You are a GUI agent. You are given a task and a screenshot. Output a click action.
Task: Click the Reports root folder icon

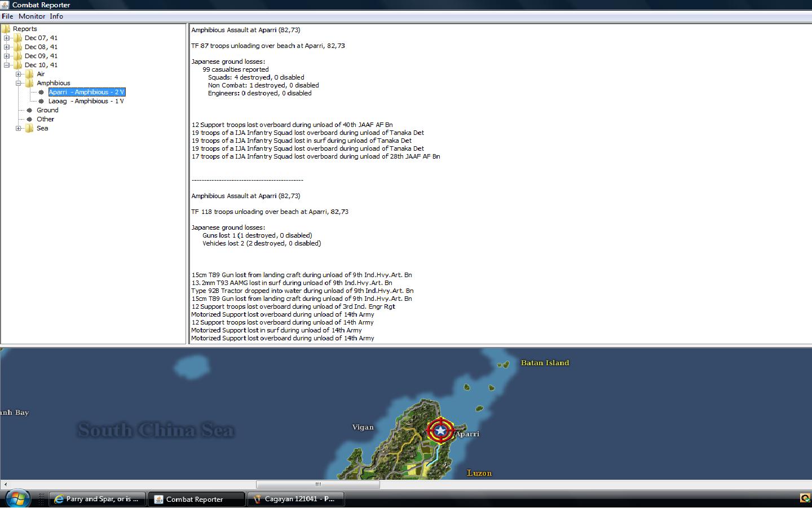pyautogui.click(x=6, y=29)
